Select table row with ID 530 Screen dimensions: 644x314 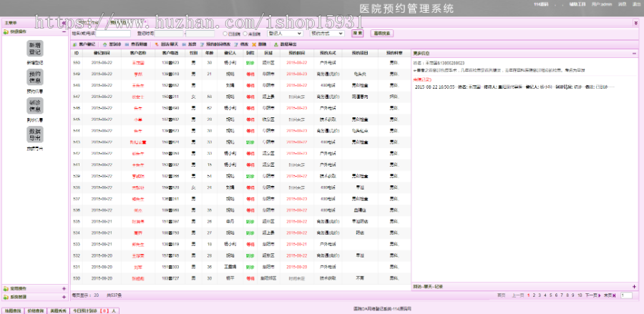(x=240, y=278)
